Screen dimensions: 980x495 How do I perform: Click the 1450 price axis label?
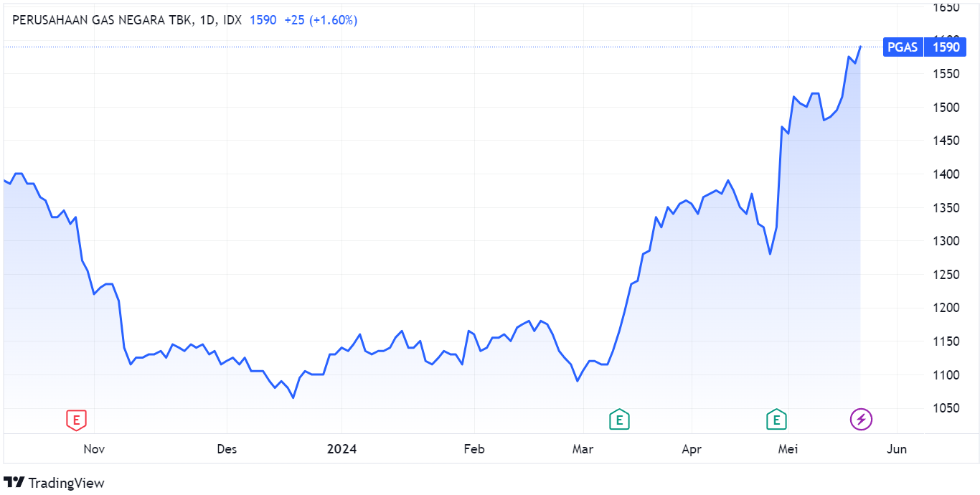945,141
